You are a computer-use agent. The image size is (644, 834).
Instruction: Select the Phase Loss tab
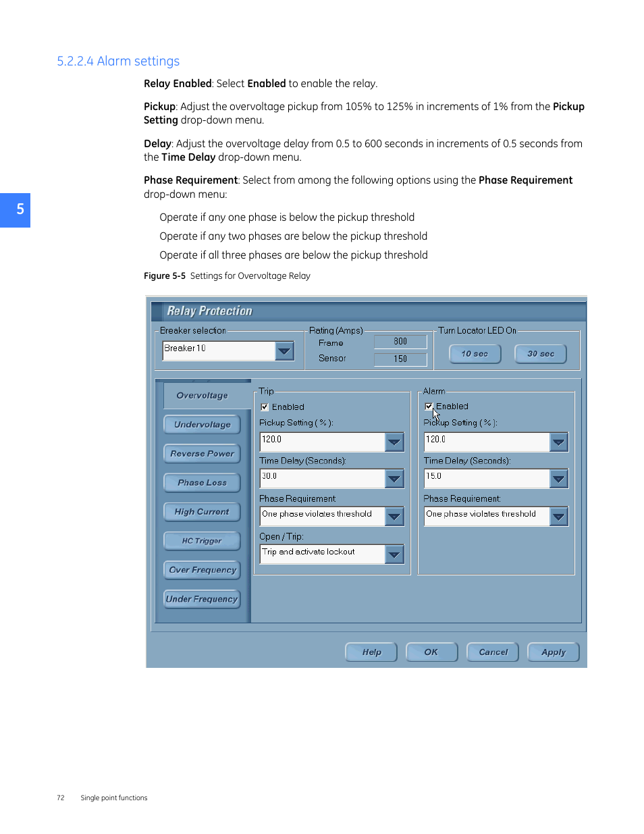pyautogui.click(x=203, y=483)
